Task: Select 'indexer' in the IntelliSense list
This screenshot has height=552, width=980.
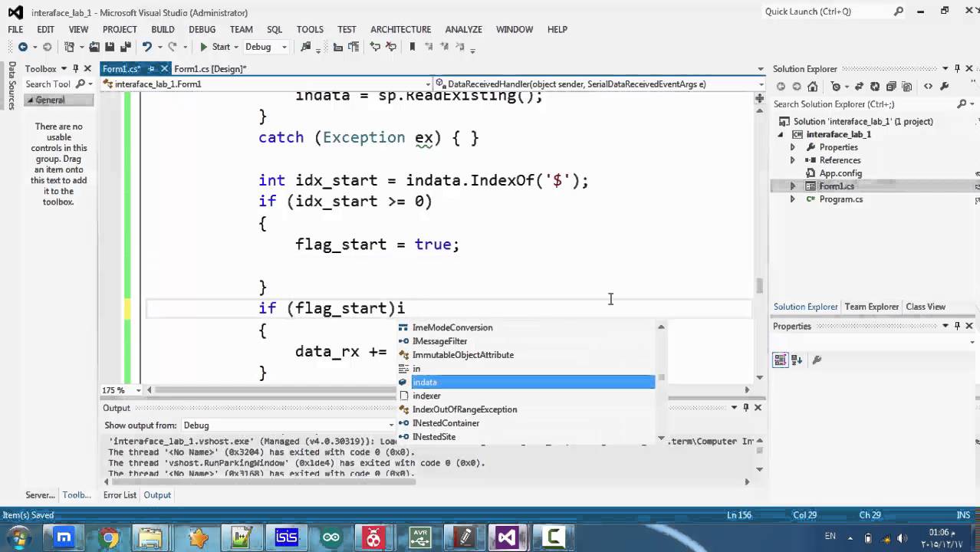Action: point(426,396)
